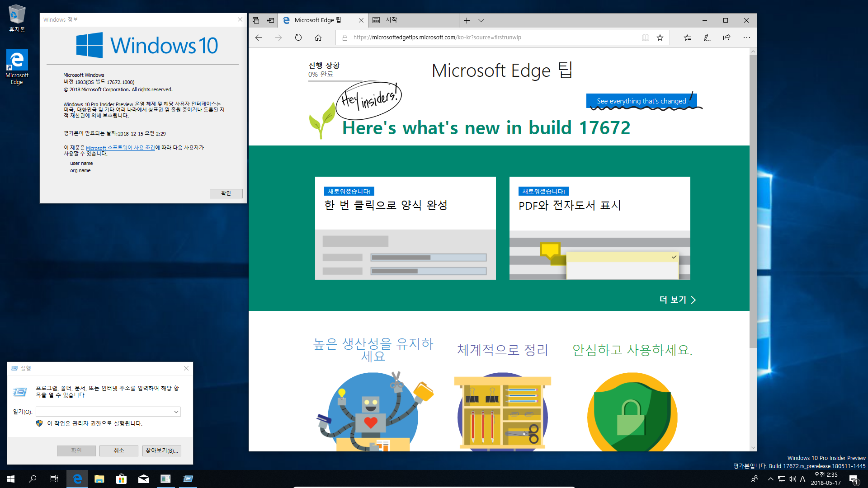
Task: Refresh the Edge page
Action: click(x=298, y=38)
